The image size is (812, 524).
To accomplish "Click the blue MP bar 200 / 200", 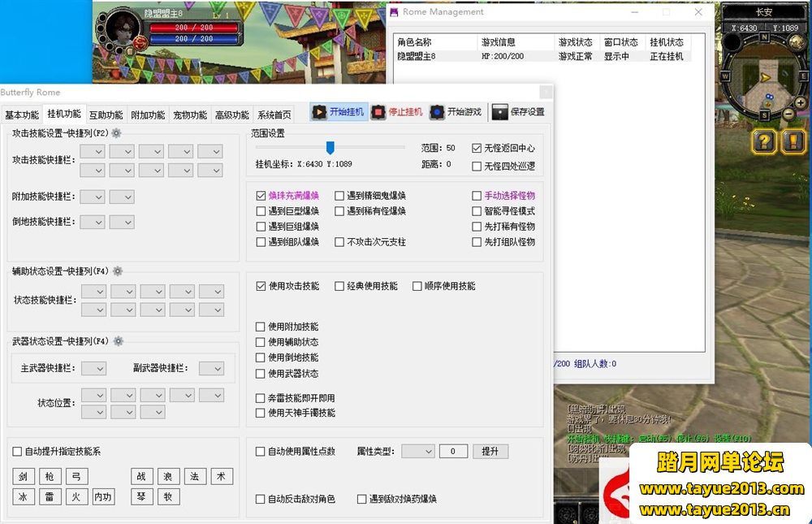I will [194, 39].
